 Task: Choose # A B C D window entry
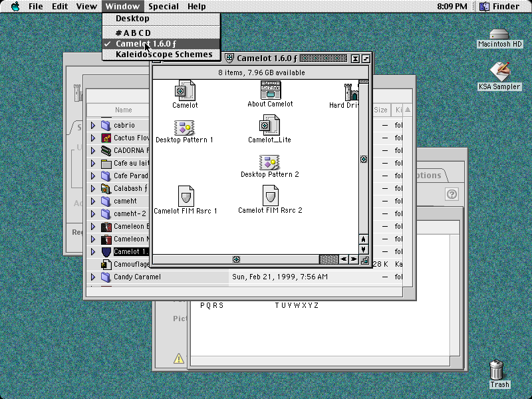161,33
